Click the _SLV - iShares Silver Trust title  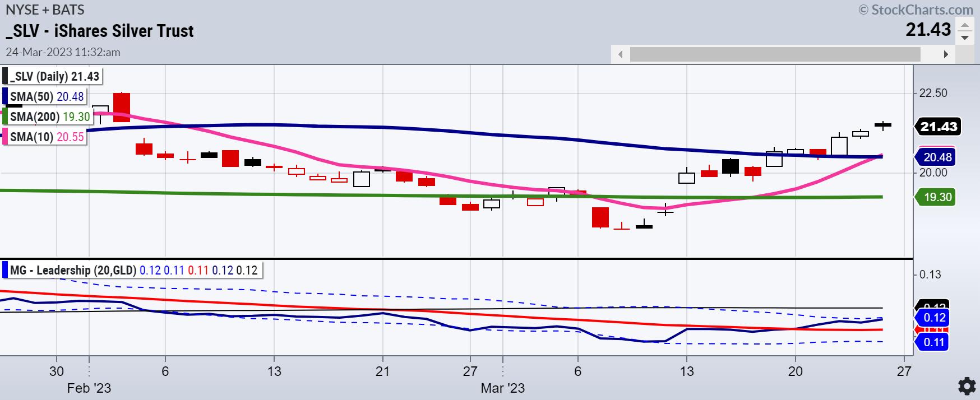[100, 31]
